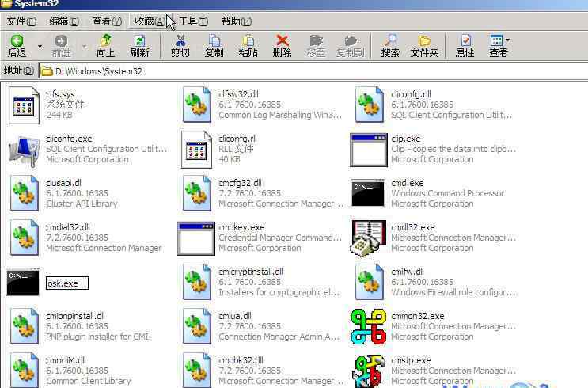Viewport: 588px width, 388px height.
Task: Click the osk.exe rename text box
Action: click(x=67, y=283)
